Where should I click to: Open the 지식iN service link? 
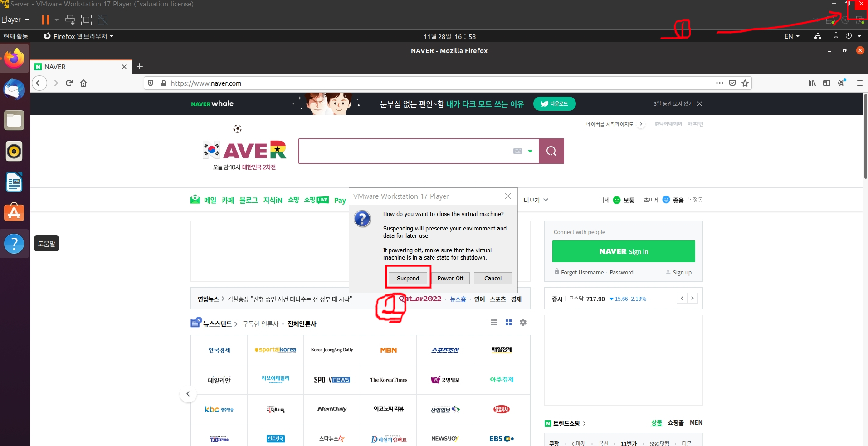[x=273, y=200]
